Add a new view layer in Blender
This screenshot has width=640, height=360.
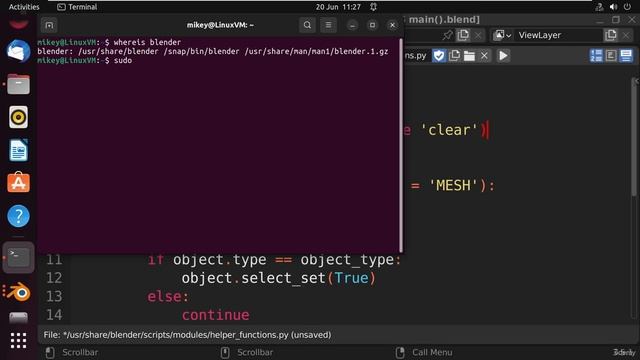611,35
